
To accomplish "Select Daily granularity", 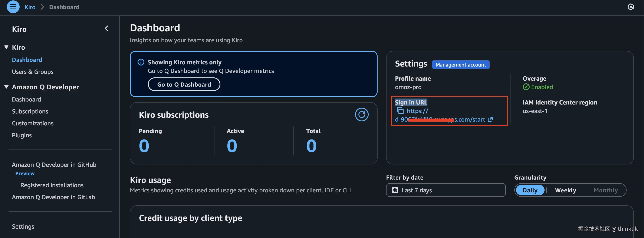I will point(530,190).
